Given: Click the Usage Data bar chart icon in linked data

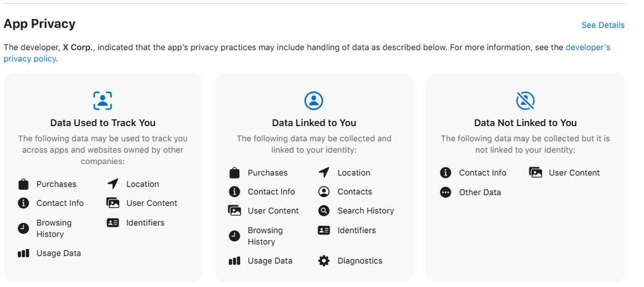Looking at the screenshot, I should click(234, 261).
